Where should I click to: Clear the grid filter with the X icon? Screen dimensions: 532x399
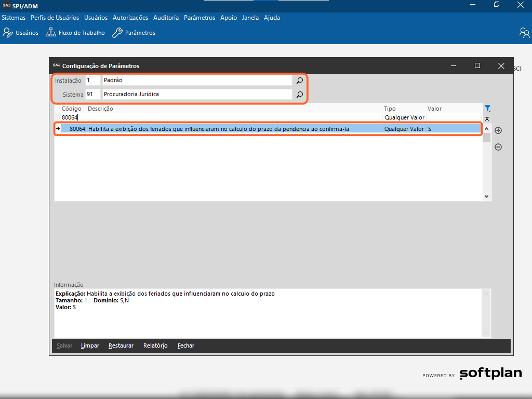click(487, 118)
